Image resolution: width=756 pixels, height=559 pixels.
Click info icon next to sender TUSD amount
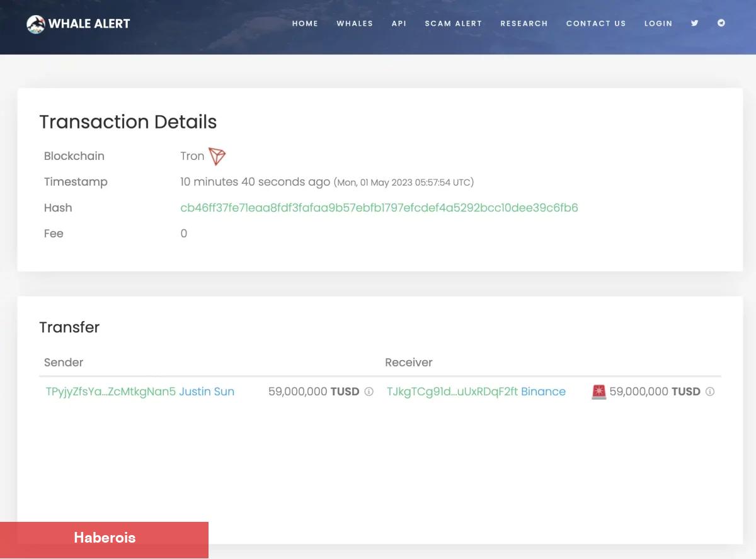[x=369, y=392]
